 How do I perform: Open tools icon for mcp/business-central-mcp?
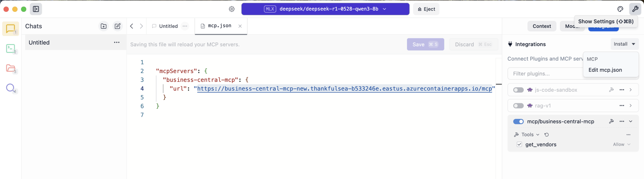[611, 121]
